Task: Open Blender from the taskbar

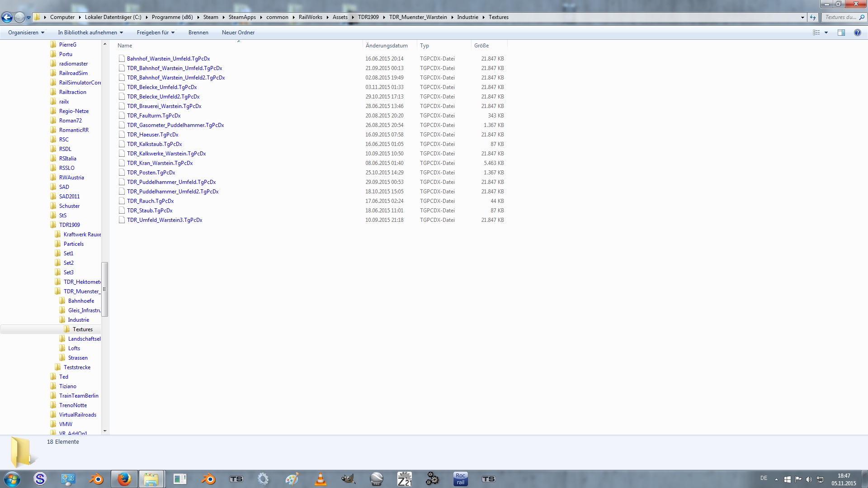Action: click(x=96, y=479)
